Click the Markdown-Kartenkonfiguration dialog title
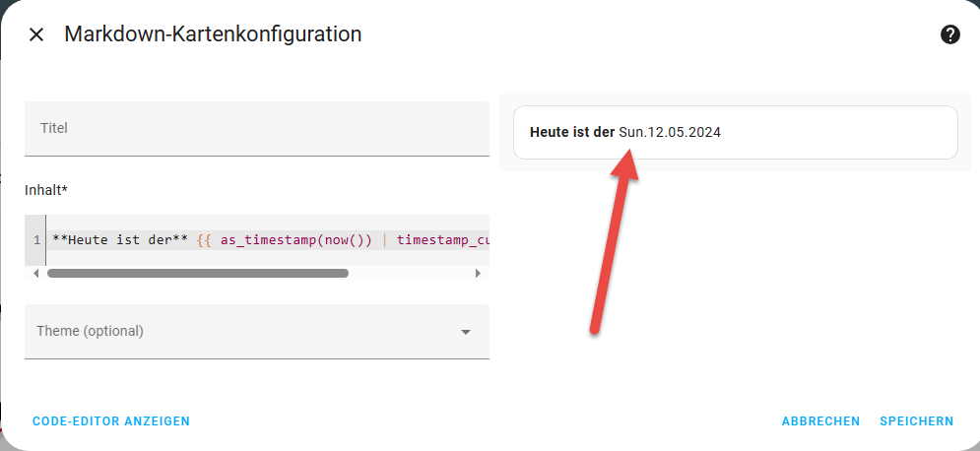The width and height of the screenshot is (980, 451). coord(213,34)
